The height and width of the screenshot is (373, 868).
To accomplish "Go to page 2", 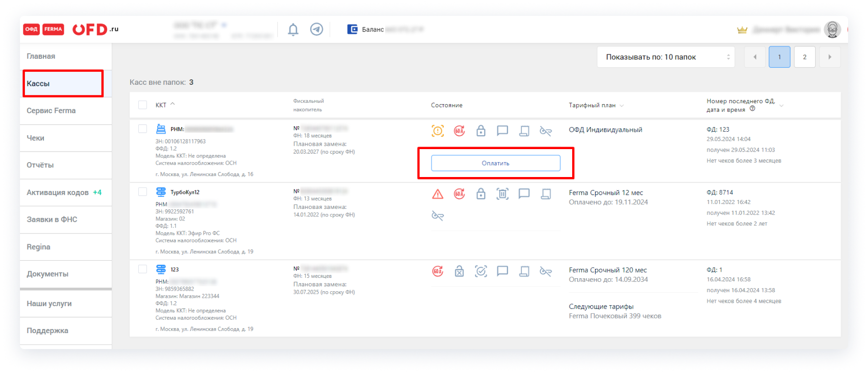I will [805, 57].
